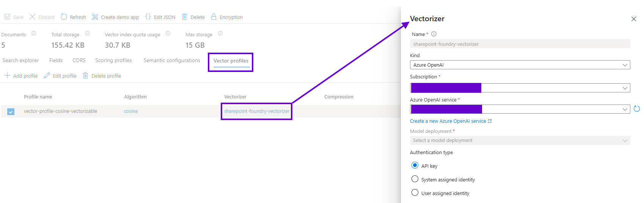Expand the Kind dropdown showing Azure OpenAI
The width and height of the screenshot is (644, 203).
(520, 65)
